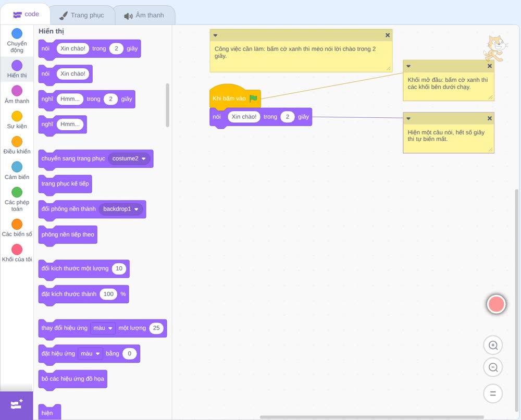The width and height of the screenshot is (521, 420).
Task: Open màu dropdown in thay đổi hiệu ứng block
Action: click(103, 328)
